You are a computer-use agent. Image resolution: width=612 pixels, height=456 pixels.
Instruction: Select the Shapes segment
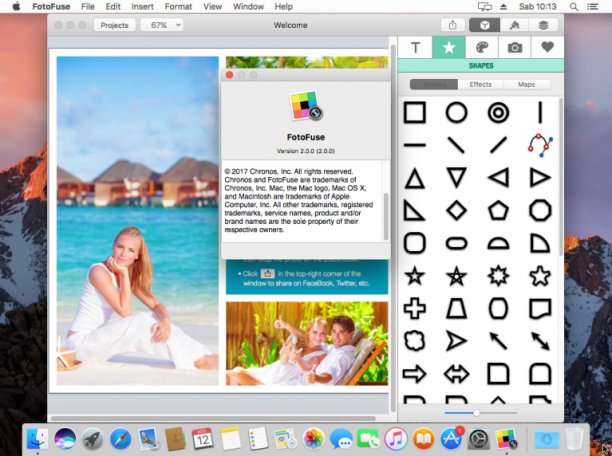coord(434,84)
